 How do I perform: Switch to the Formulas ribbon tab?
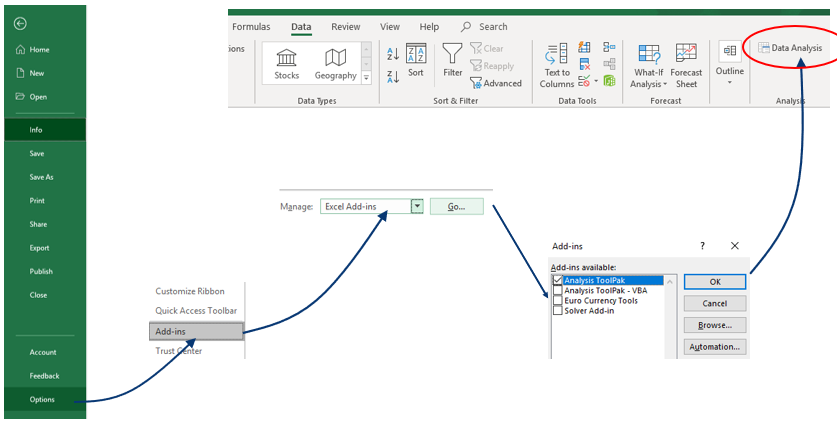[x=251, y=27]
